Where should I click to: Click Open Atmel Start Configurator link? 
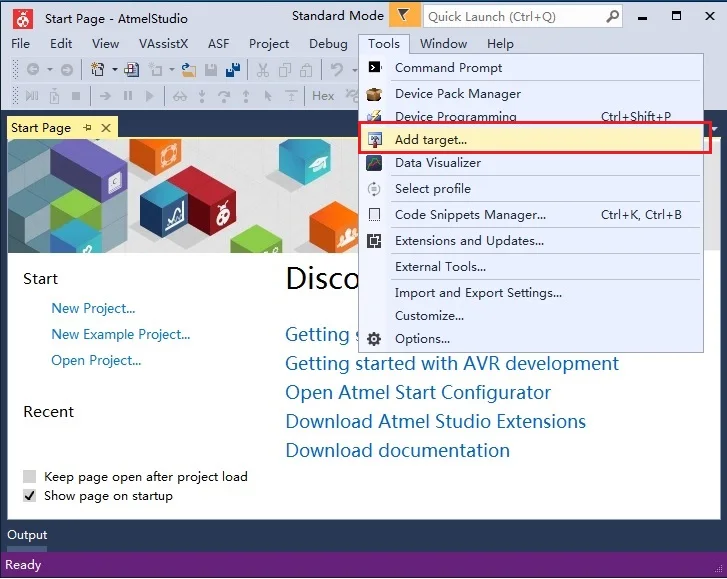[x=418, y=393]
